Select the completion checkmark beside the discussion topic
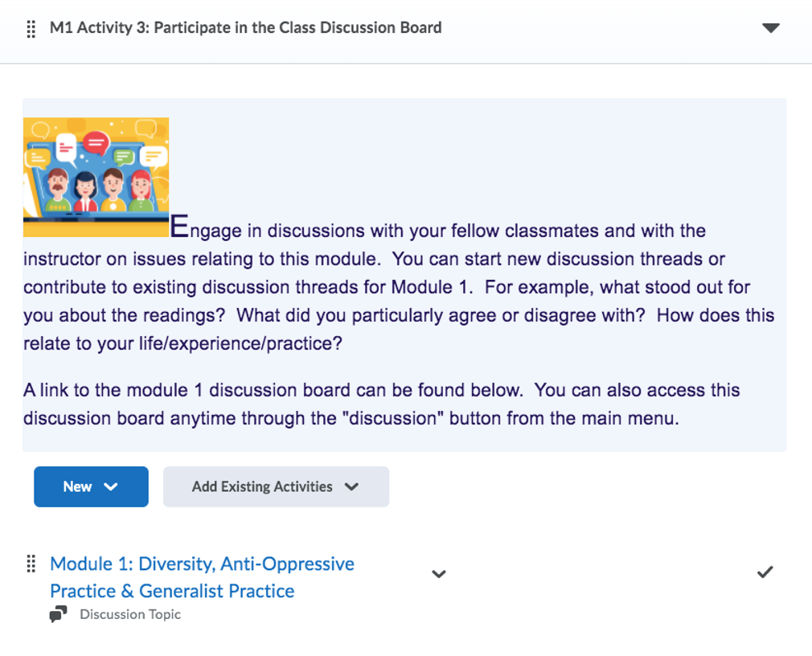The width and height of the screenshot is (812, 656). [765, 573]
